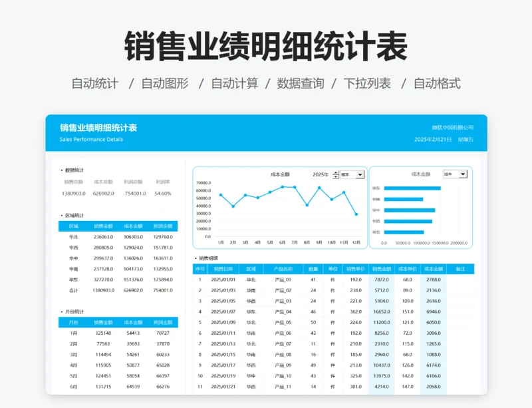
Task: Click the 12月 point on the line chart
Action: coord(356,214)
